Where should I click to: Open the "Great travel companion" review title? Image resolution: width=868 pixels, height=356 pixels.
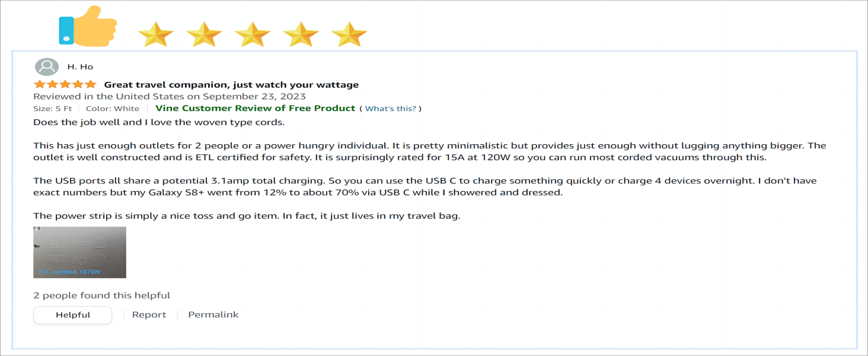231,85
